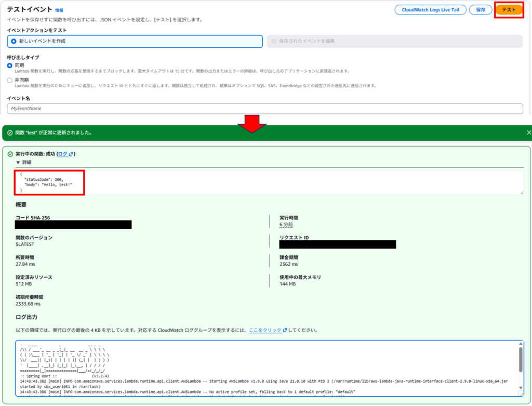
Task: Select the 新しいイベントを作成 radio option
Action: click(14, 41)
